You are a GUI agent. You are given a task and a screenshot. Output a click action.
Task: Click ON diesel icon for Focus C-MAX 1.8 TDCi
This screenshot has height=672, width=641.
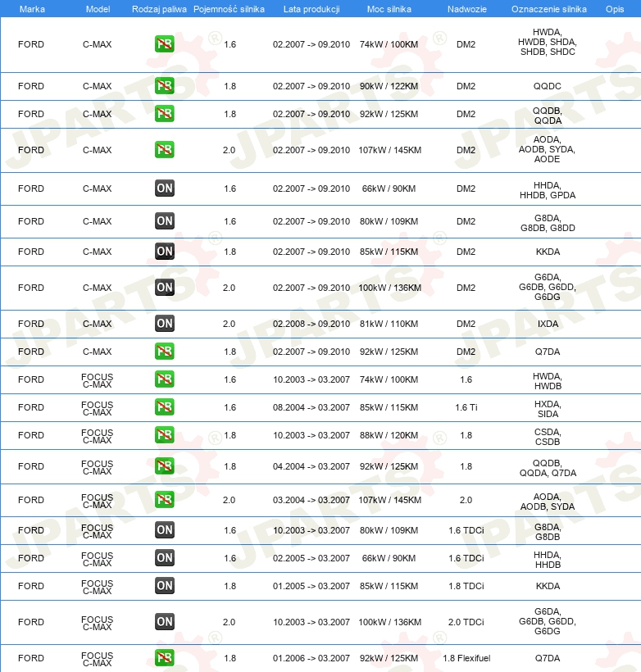[x=165, y=586]
